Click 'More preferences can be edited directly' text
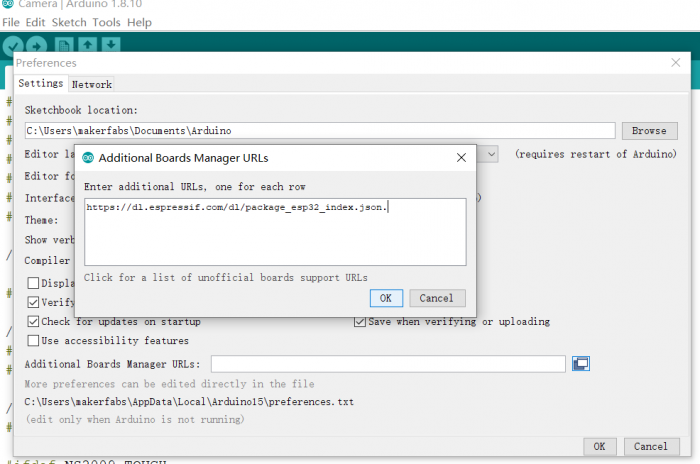This screenshot has height=464, width=700. (x=169, y=384)
